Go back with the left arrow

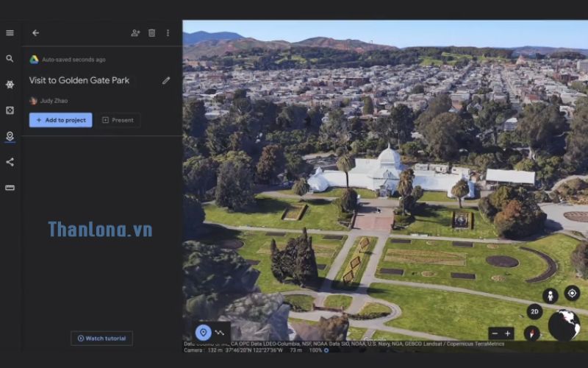(x=35, y=33)
